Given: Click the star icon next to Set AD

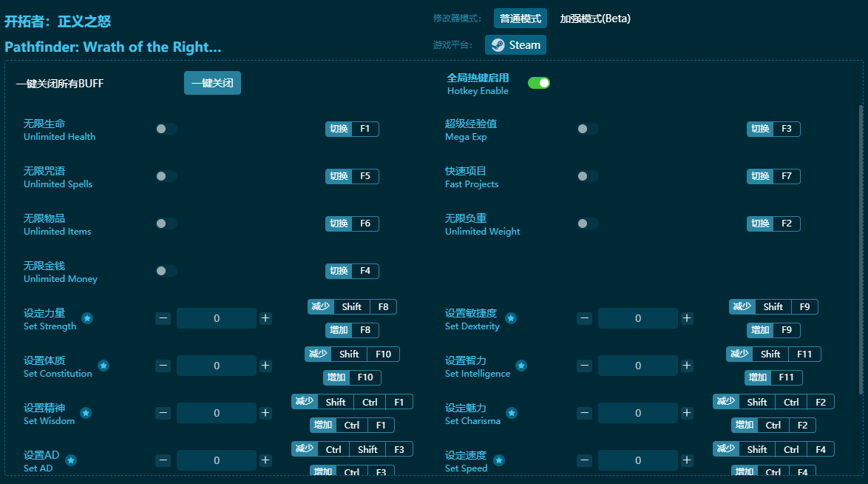Looking at the screenshot, I should point(71,460).
